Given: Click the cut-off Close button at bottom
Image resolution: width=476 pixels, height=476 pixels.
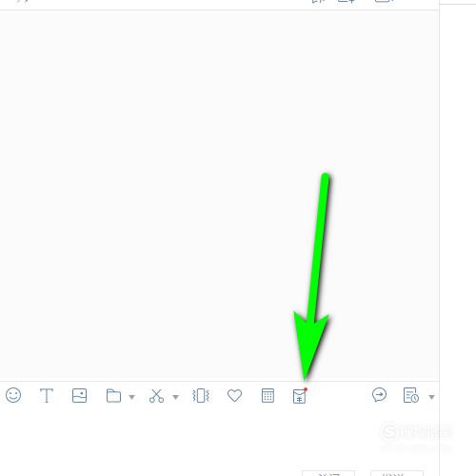Looking at the screenshot, I should 328,473.
